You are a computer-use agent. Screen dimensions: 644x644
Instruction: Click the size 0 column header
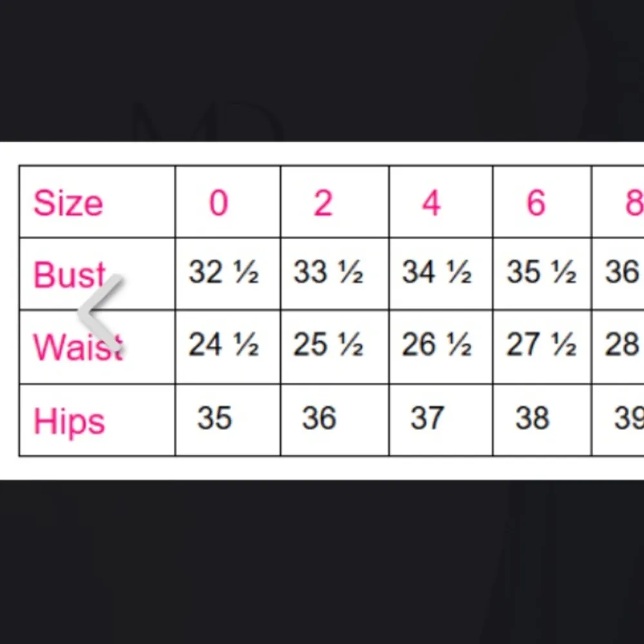[x=219, y=203]
